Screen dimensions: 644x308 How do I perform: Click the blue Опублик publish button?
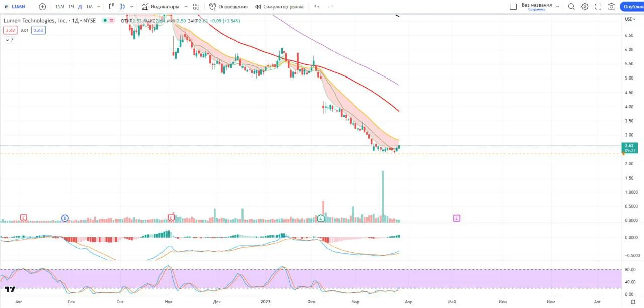632,7
